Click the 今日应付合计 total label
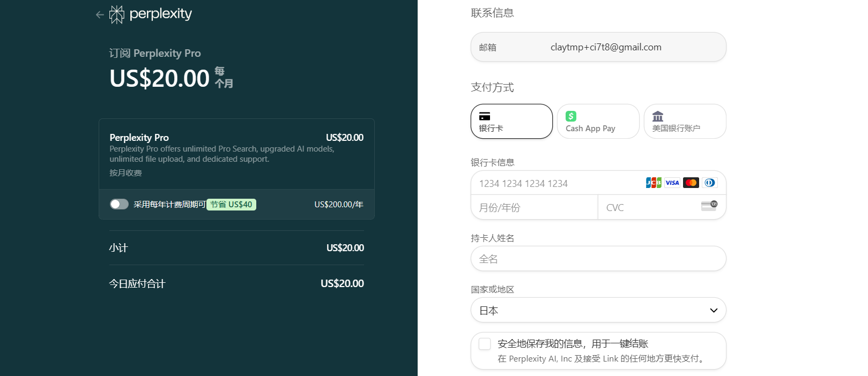Screen dimensions: 868x376 coord(137,284)
